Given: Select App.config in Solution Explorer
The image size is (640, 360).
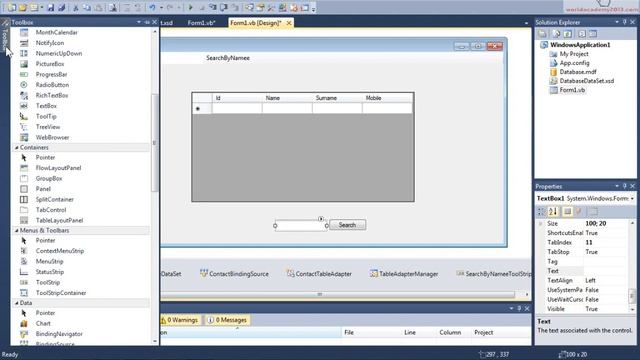Looking at the screenshot, I should click(574, 63).
